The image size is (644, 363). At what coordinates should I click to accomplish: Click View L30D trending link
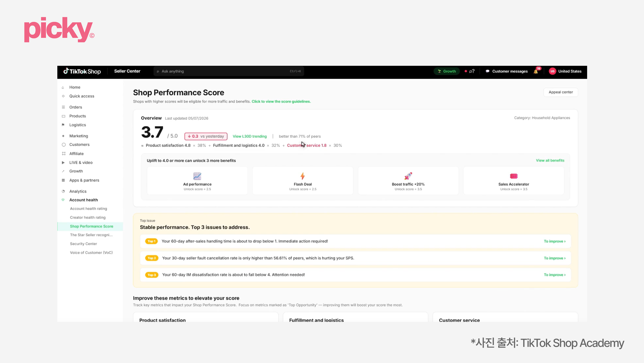pyautogui.click(x=250, y=137)
